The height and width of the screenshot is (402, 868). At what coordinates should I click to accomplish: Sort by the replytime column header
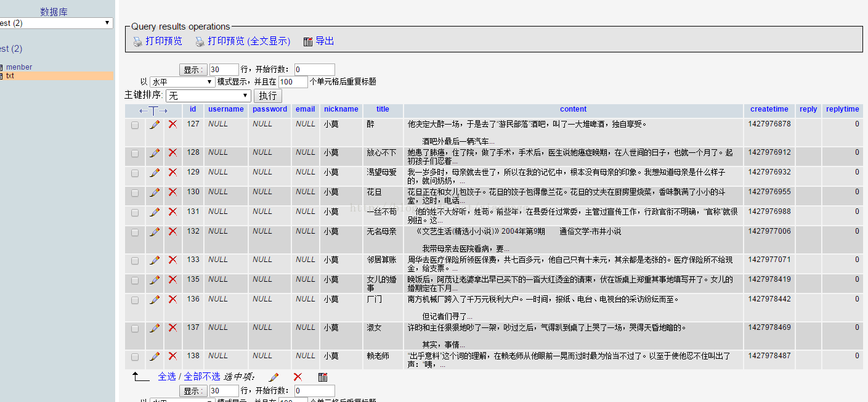(843, 109)
